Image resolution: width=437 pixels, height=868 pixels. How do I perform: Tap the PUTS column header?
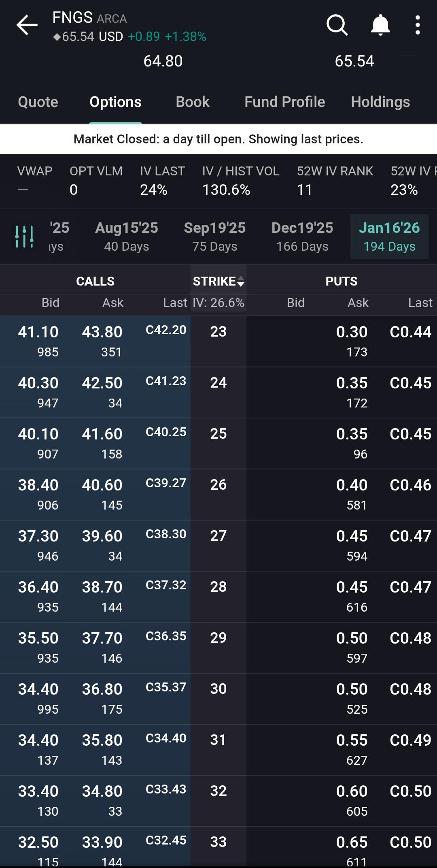(x=342, y=281)
